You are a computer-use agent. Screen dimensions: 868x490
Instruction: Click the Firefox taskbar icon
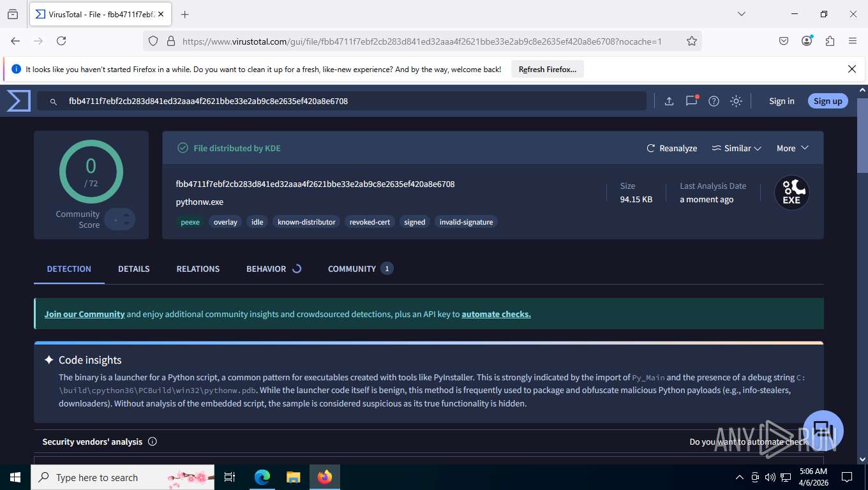(x=325, y=477)
